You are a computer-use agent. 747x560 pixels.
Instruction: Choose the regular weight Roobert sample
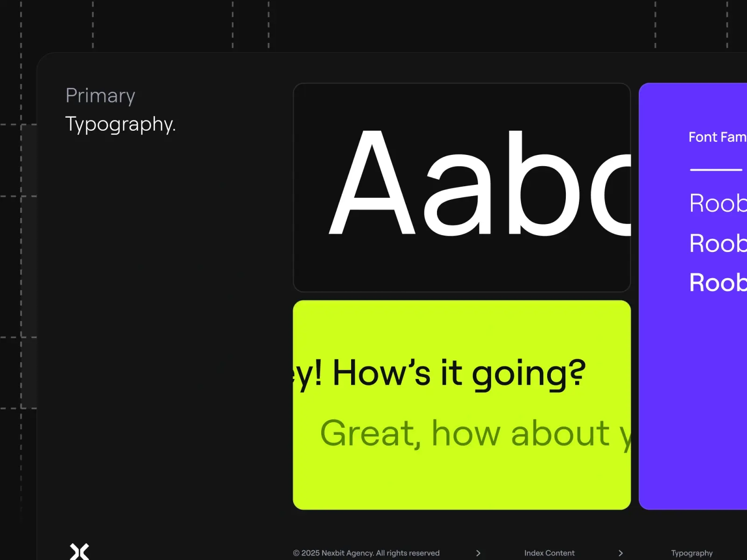click(718, 244)
